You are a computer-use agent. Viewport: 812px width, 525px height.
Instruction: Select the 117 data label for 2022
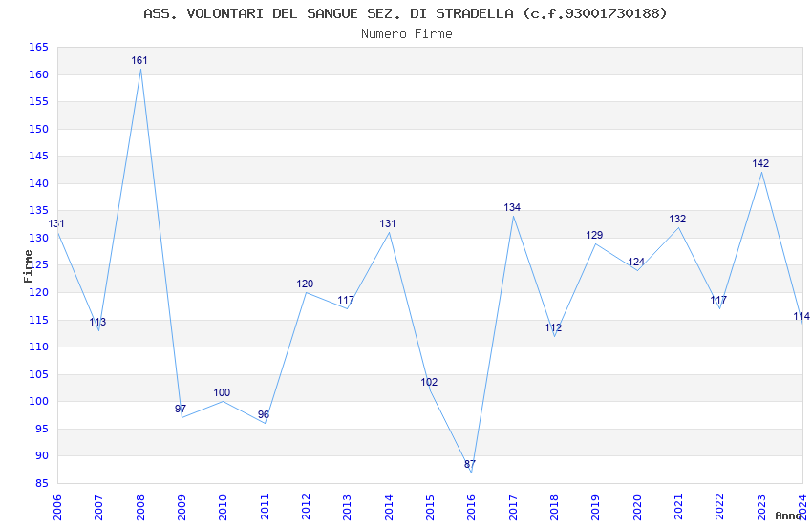(x=718, y=300)
